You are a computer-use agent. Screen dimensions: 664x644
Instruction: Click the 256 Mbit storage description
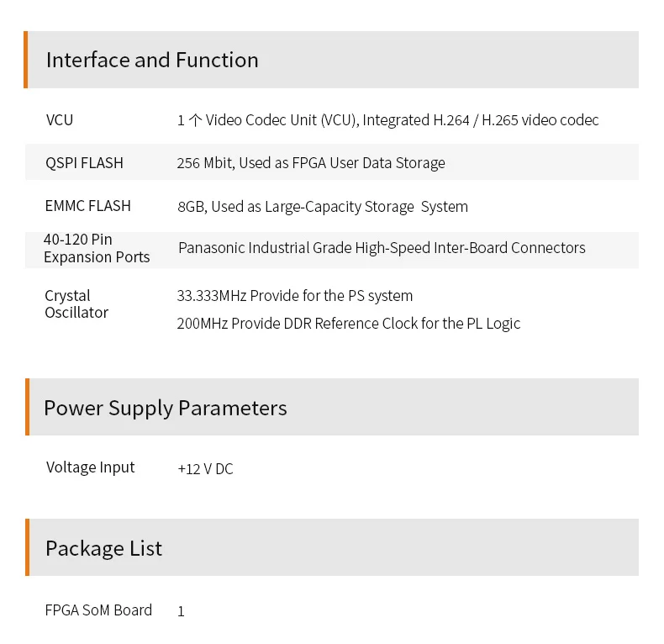point(311,163)
